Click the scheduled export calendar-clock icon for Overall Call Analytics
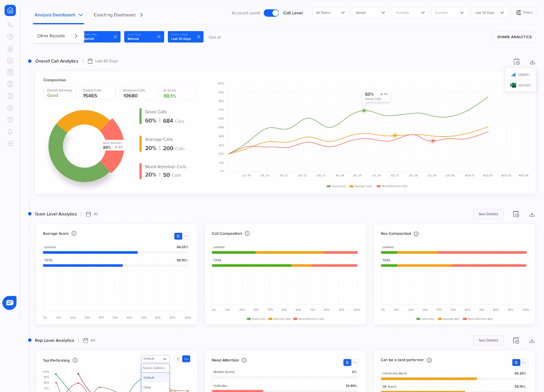 pos(516,61)
